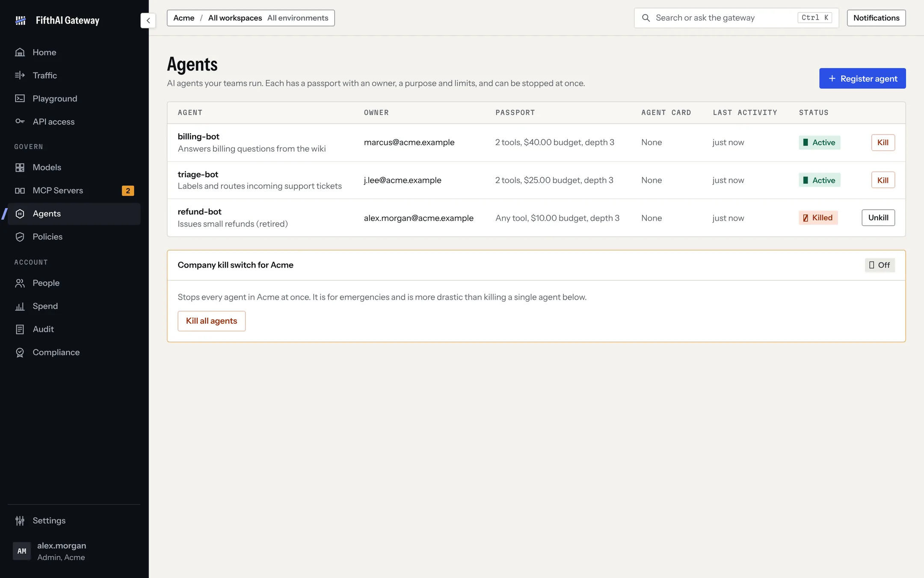Click Register agent button
The image size is (924, 578).
pyautogui.click(x=862, y=78)
